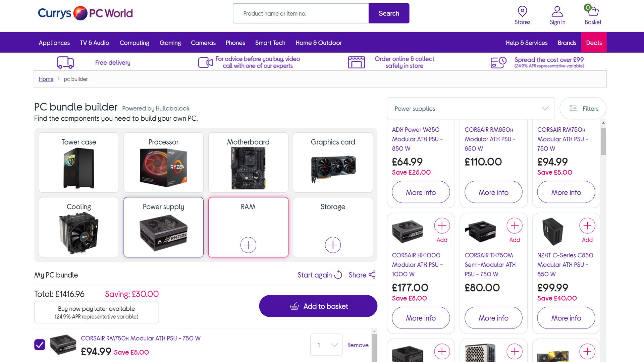This screenshot has height=362, width=644.
Task: Add CORSAIR HX1000 PSU with its plus icon
Action: (x=442, y=226)
